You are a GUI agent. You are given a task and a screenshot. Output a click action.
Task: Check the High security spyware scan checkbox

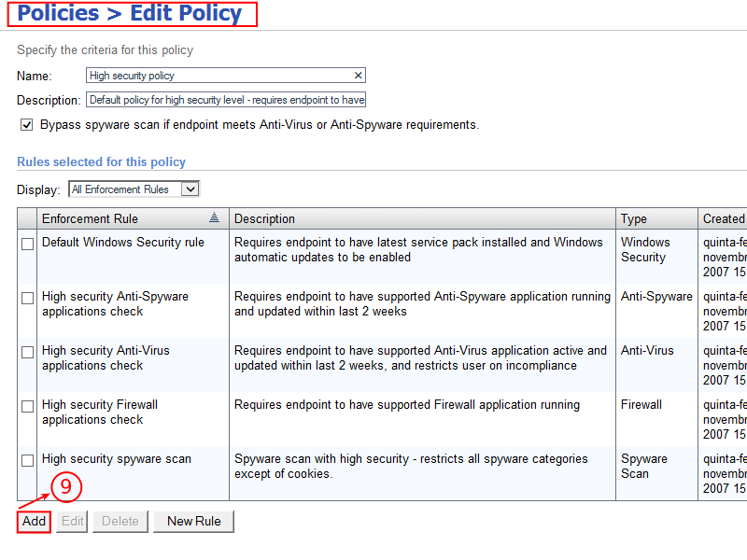[x=28, y=460]
